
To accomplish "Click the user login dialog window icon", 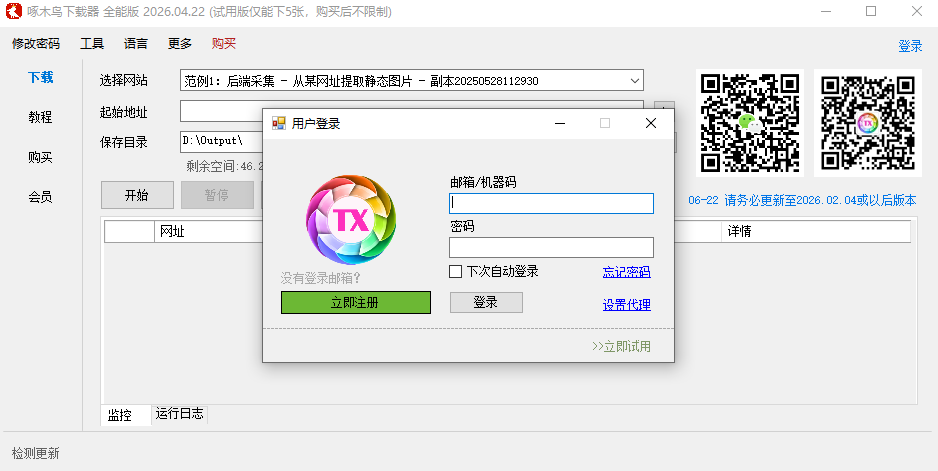I will pyautogui.click(x=279, y=123).
